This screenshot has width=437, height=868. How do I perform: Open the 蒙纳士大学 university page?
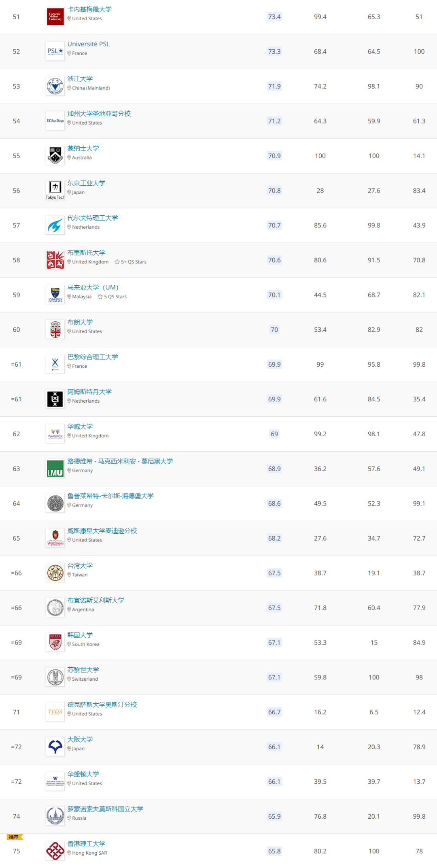(x=83, y=149)
